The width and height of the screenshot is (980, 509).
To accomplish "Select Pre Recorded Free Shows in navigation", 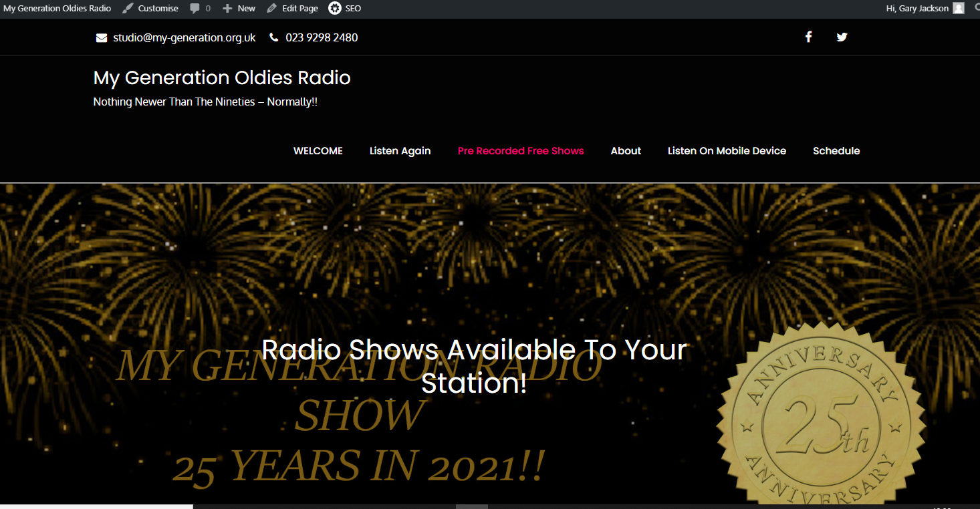I will (x=521, y=151).
